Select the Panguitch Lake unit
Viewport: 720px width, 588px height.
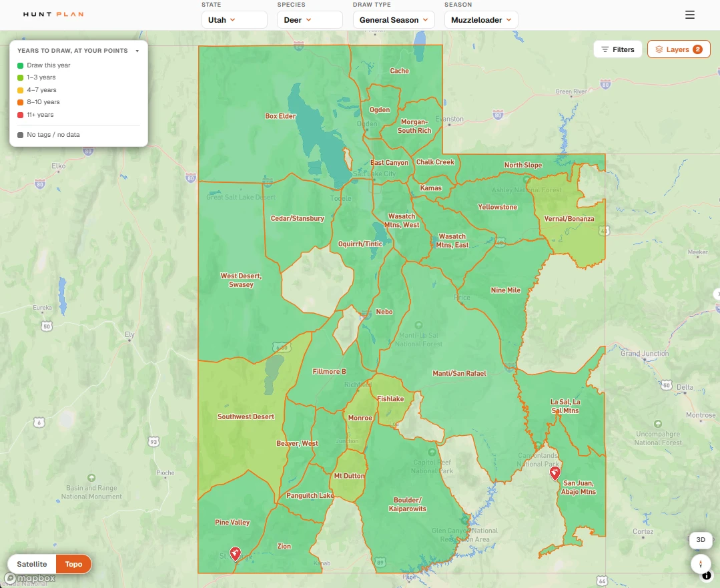coord(310,496)
